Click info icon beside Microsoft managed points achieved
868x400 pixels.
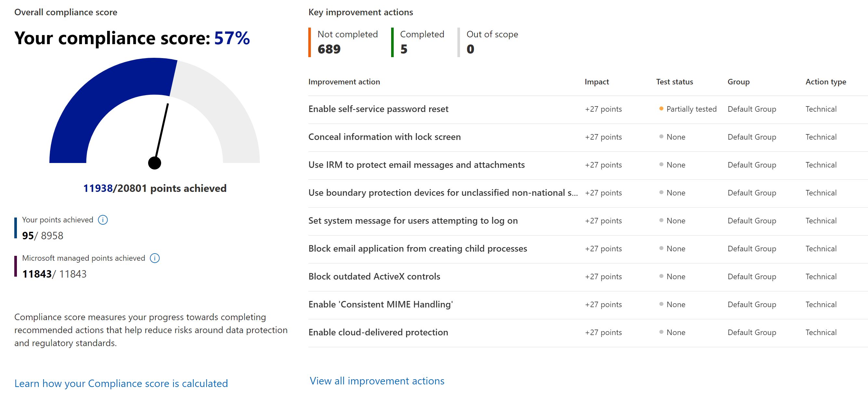155,258
